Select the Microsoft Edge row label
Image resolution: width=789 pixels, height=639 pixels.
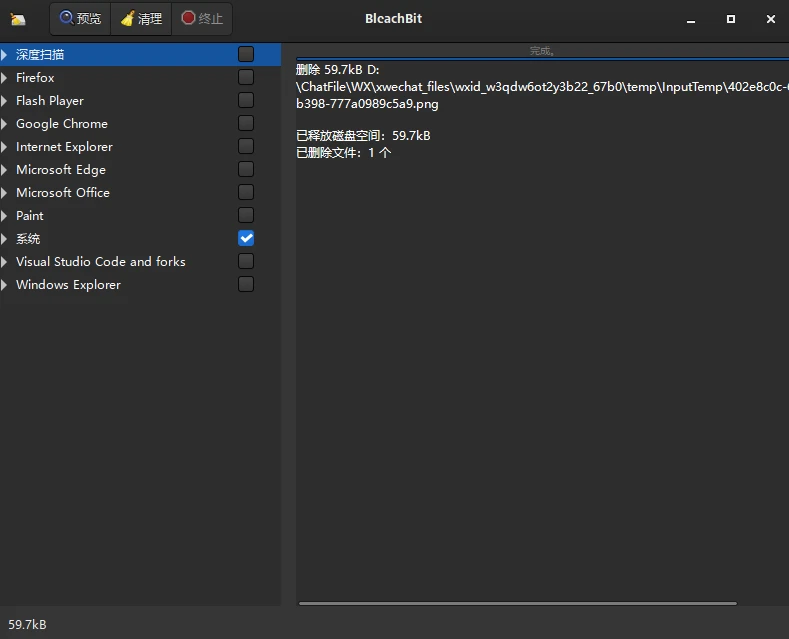click(61, 170)
